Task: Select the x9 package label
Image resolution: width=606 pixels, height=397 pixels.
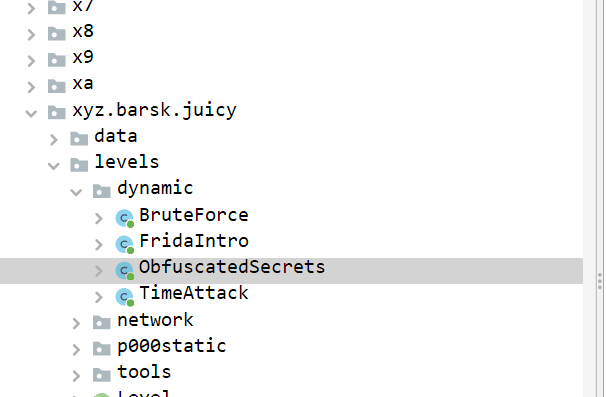Action: pyautogui.click(x=83, y=58)
